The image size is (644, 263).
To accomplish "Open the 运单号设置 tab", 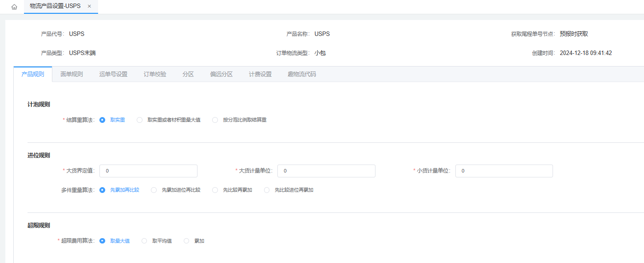I will [113, 74].
